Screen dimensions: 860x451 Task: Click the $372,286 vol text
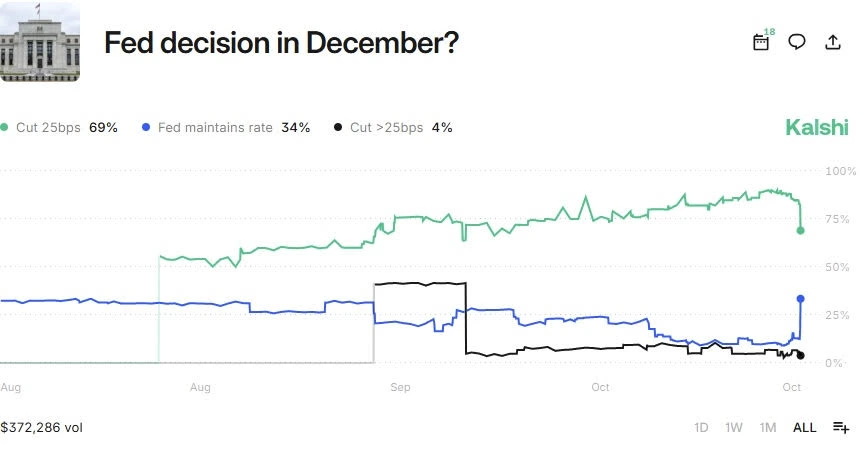(x=42, y=428)
